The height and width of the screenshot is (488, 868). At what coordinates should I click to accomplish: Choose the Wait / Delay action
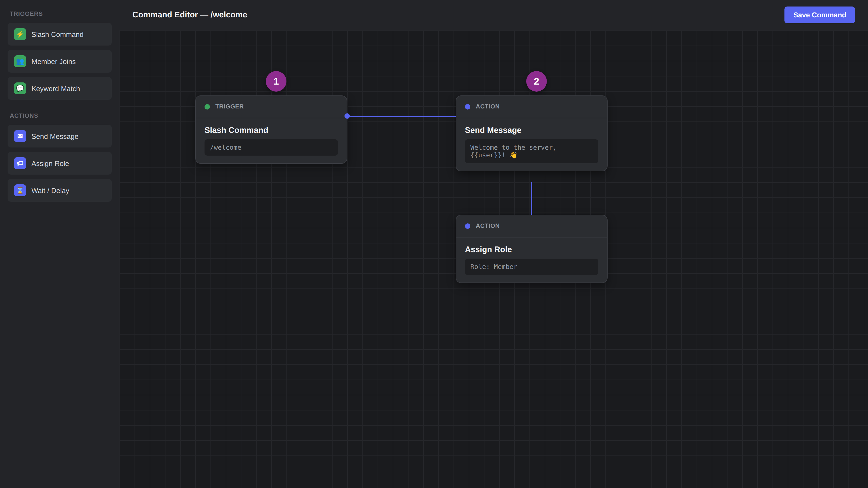click(60, 190)
